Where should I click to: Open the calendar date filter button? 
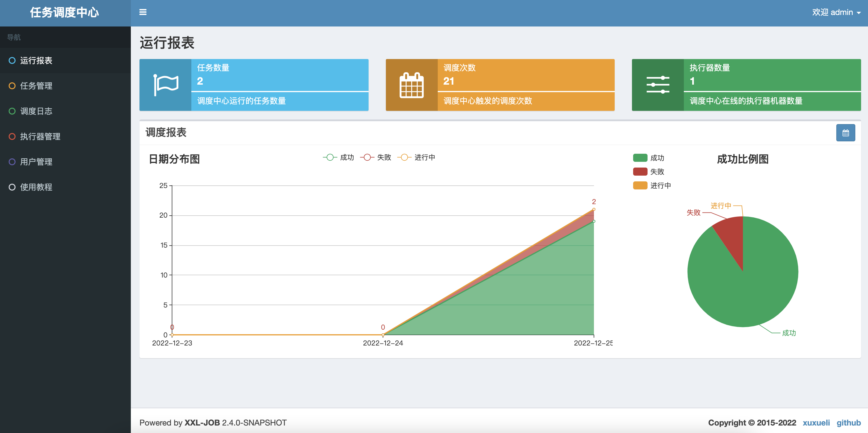(x=846, y=133)
